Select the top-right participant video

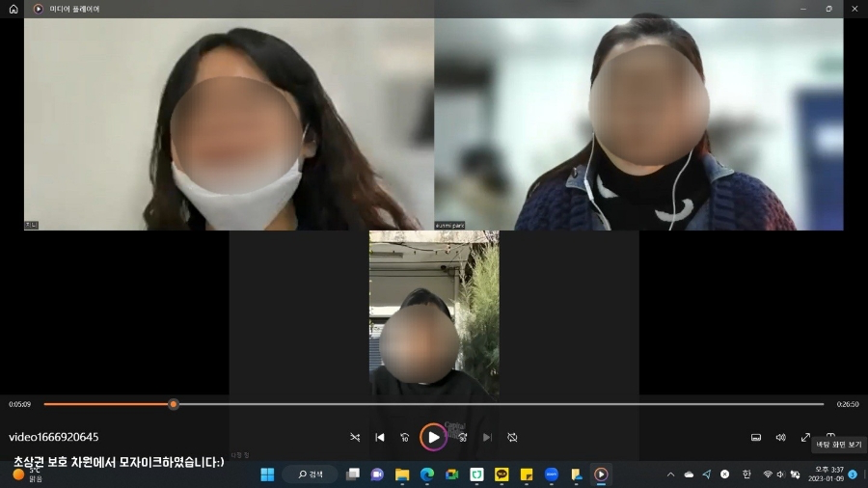coord(638,124)
